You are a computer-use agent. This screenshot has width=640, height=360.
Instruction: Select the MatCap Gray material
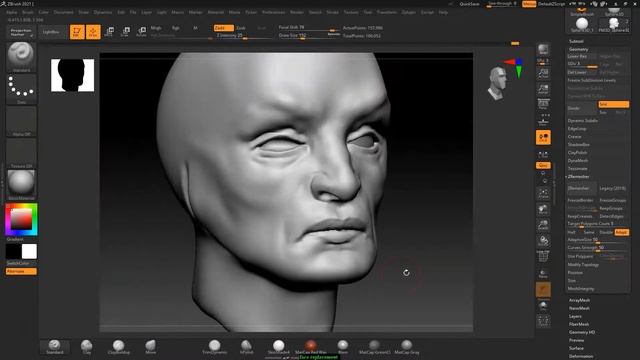tap(407, 347)
